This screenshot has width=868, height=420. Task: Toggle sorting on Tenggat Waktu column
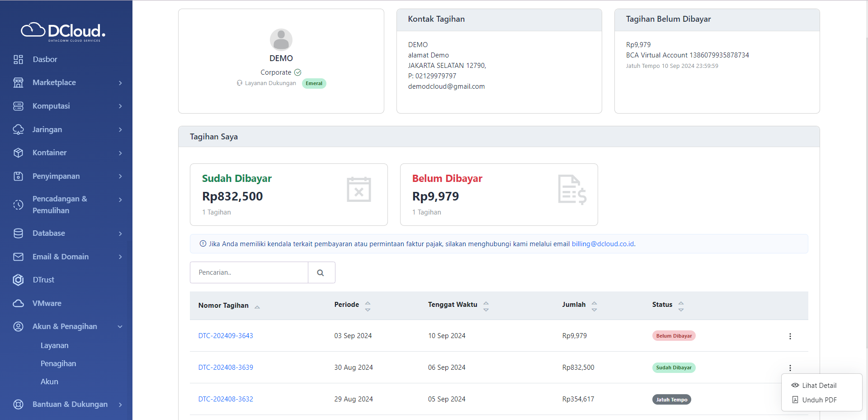(x=486, y=306)
